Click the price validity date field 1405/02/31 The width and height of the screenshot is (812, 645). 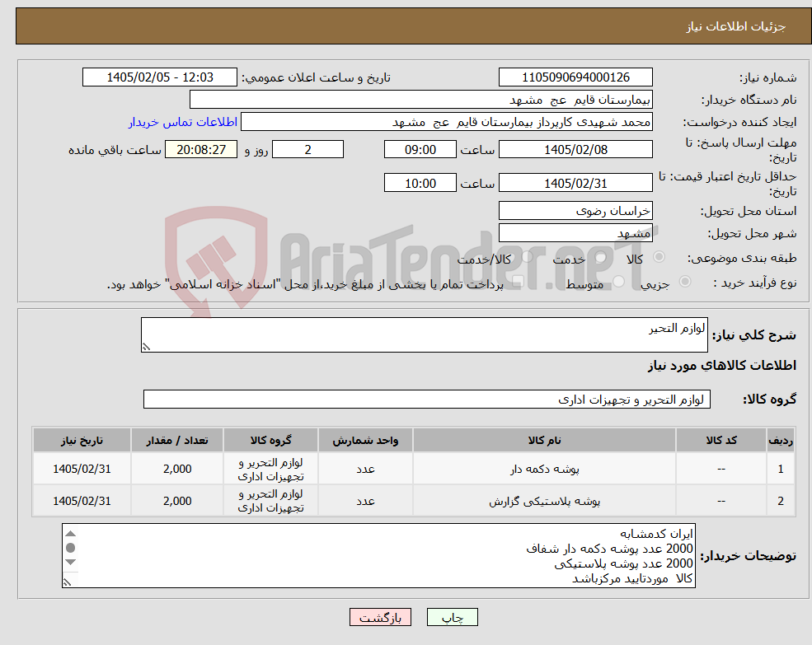pos(575,183)
